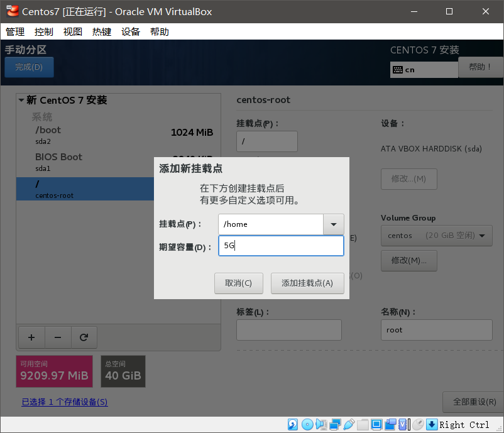Click the mouse integration icon in status bar
Screen dimensions: 504x433
coord(418,424)
